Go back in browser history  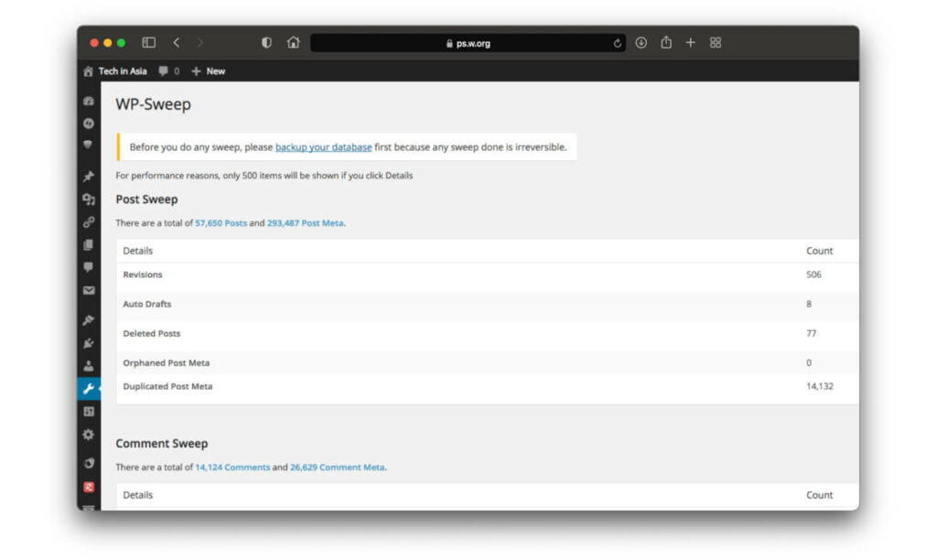[177, 42]
